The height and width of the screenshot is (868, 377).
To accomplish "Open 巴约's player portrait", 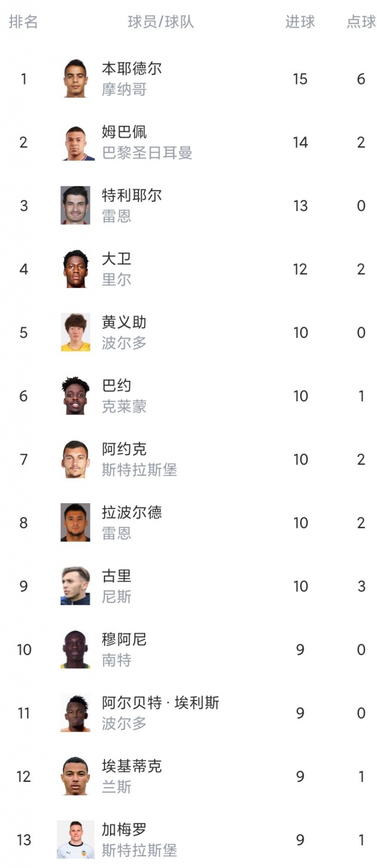I will [x=75, y=396].
